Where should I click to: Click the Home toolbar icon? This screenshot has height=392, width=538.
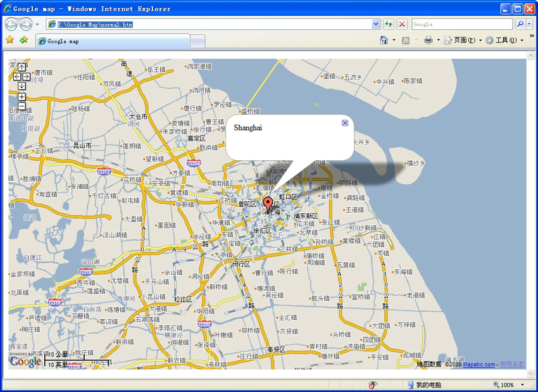(x=384, y=40)
